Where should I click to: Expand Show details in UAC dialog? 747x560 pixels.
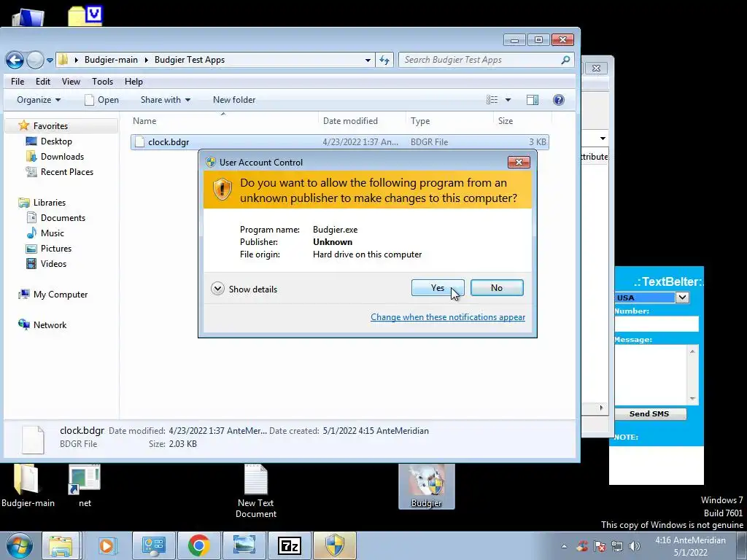point(244,289)
